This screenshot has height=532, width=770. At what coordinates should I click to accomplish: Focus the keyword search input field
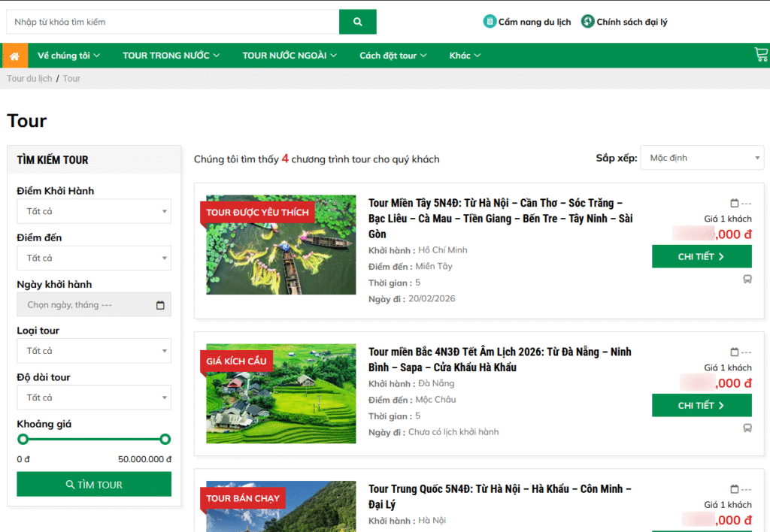[x=173, y=22]
